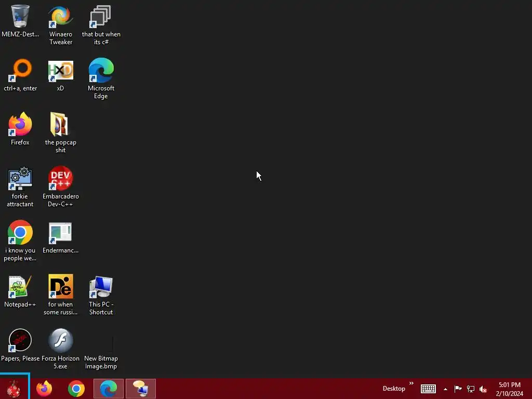This screenshot has height=399, width=532.
Task: Switch to Edge window in taskbar
Action: tap(109, 389)
